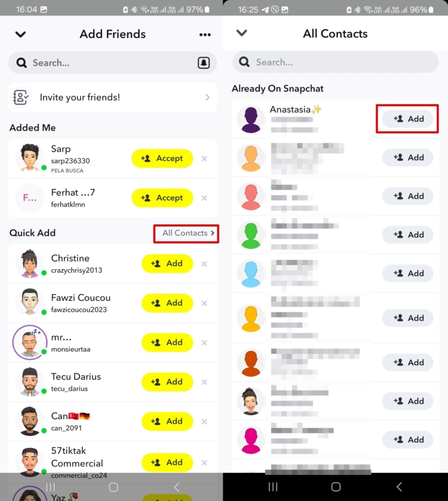Viewport: 448px width, 501px height.
Task: Dismiss Fawzi Coucou with the X icon
Action: (x=204, y=303)
